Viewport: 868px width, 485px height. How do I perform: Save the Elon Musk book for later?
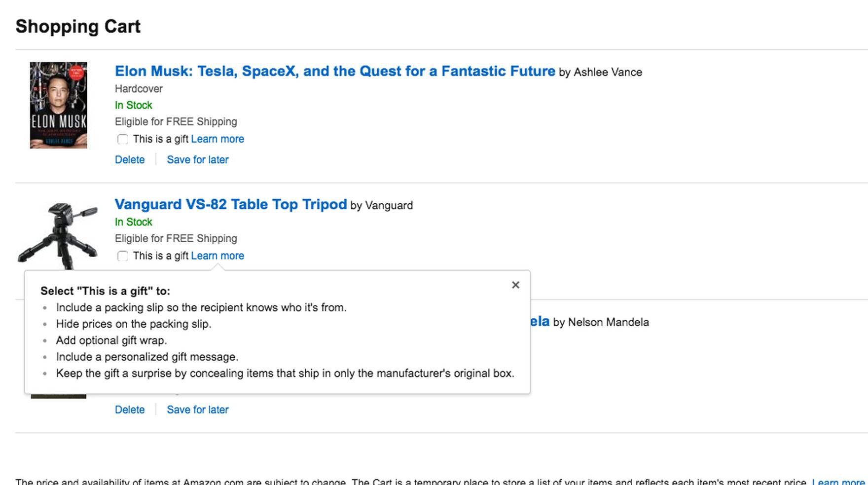click(197, 159)
